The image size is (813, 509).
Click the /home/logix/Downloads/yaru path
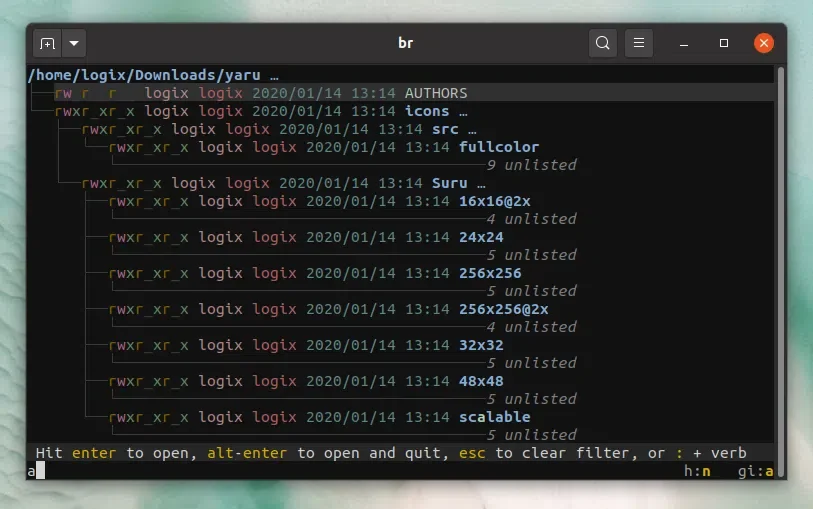[144, 75]
